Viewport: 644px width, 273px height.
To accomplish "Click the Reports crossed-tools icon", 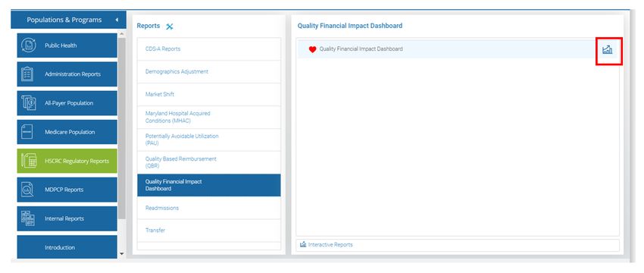I will tap(169, 27).
